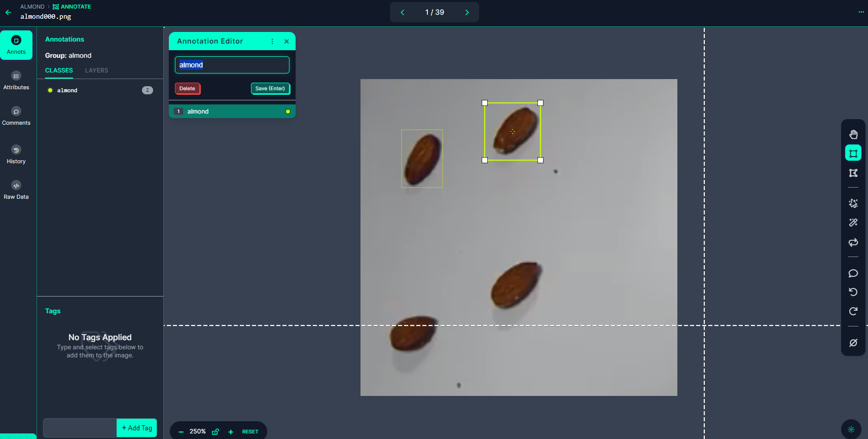Image resolution: width=868 pixels, height=439 pixels.
Task: Open the top-right more options menu
Action: [x=861, y=12]
